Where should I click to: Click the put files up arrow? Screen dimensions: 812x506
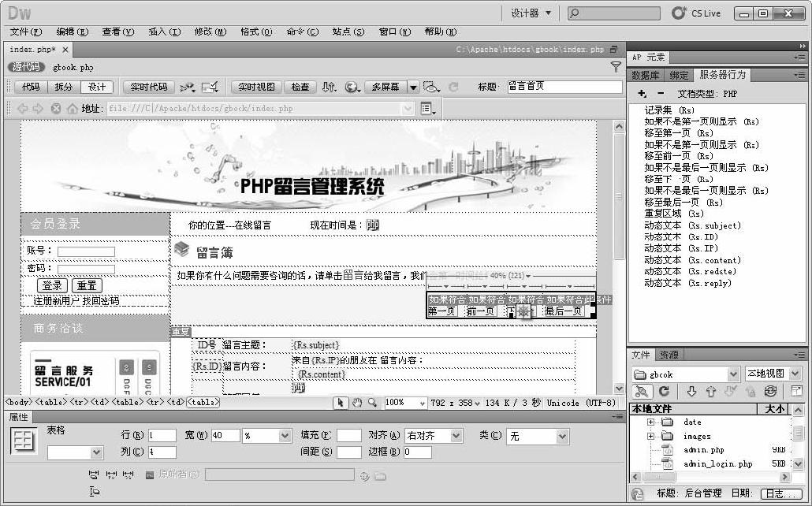(711, 392)
